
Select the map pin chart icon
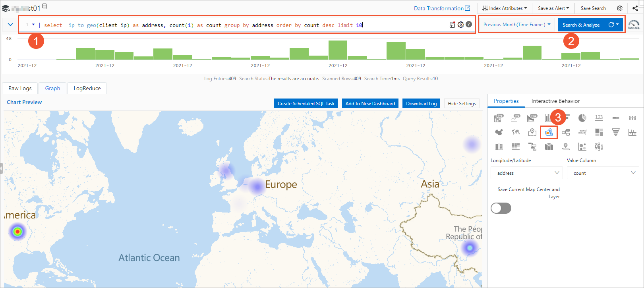[x=532, y=132]
